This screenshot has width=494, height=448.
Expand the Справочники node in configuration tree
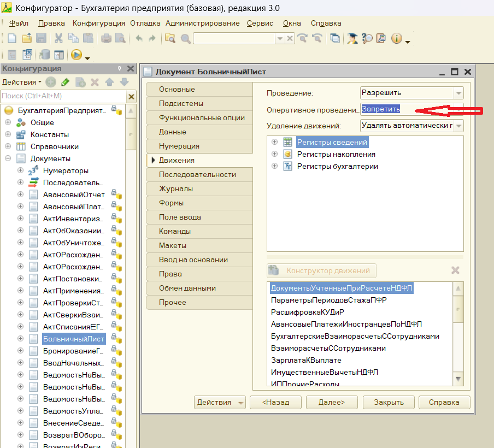tap(8, 146)
